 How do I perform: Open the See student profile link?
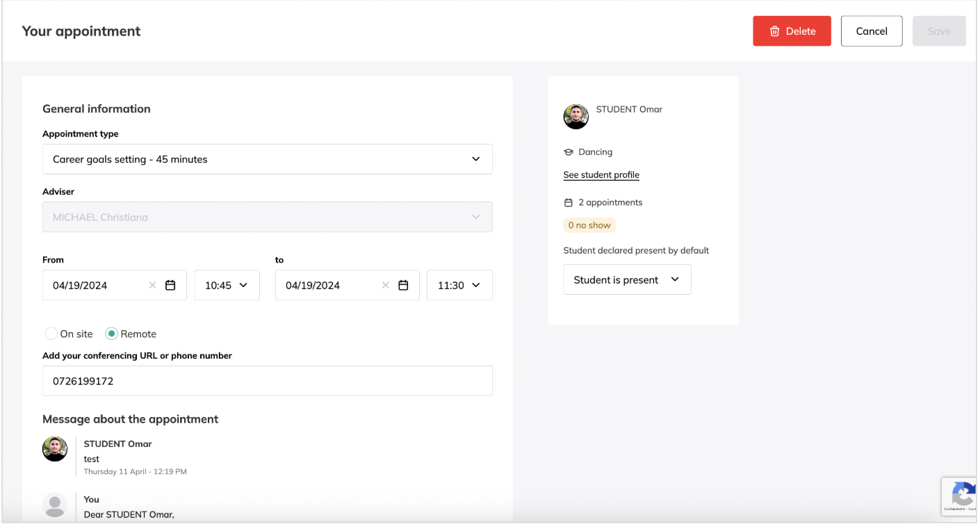[601, 175]
